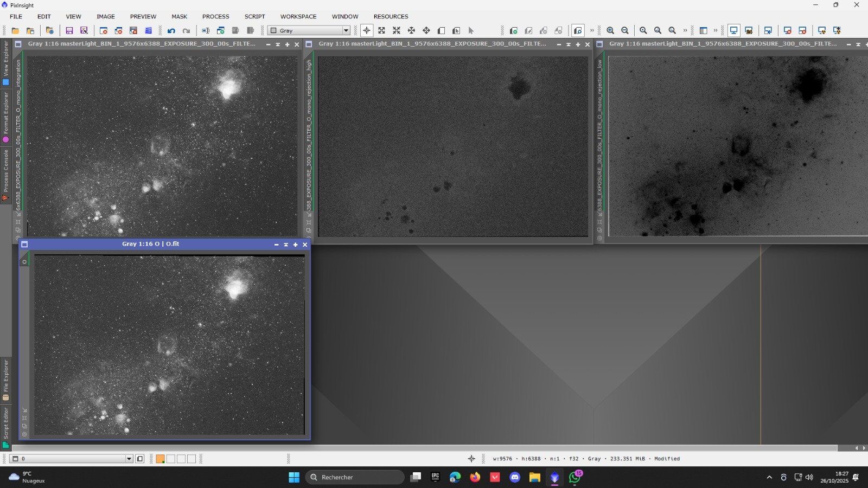Screen dimensions: 868x488
Task: Open the FILE menu
Action: click(16, 16)
